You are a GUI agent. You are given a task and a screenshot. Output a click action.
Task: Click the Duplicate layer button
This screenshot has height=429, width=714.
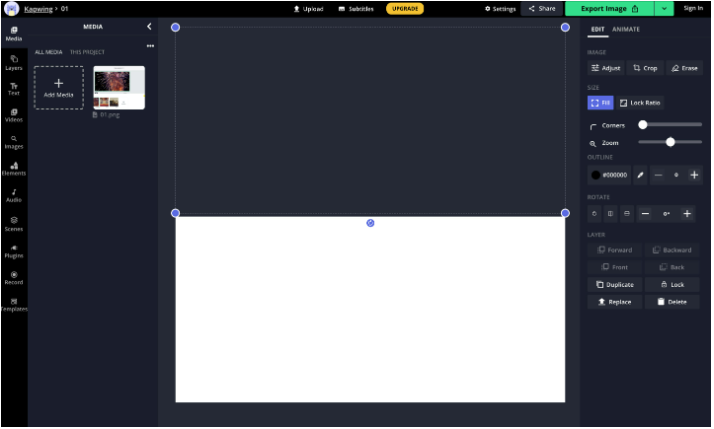tap(615, 285)
